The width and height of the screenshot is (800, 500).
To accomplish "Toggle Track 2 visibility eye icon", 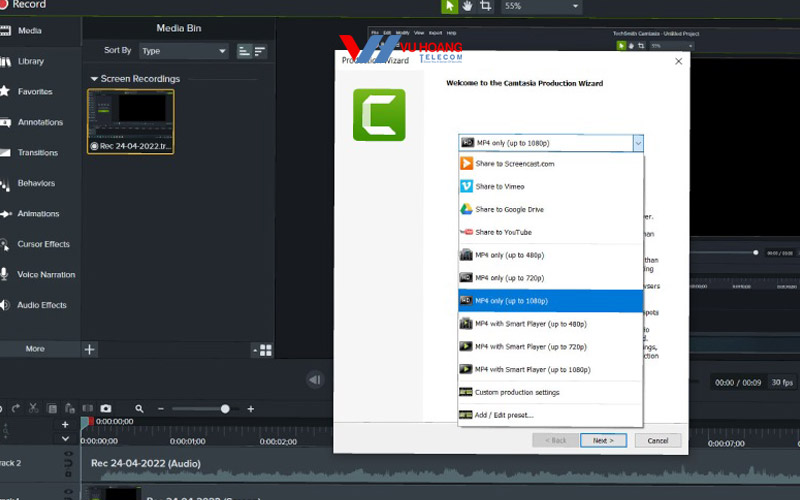I will click(x=68, y=454).
